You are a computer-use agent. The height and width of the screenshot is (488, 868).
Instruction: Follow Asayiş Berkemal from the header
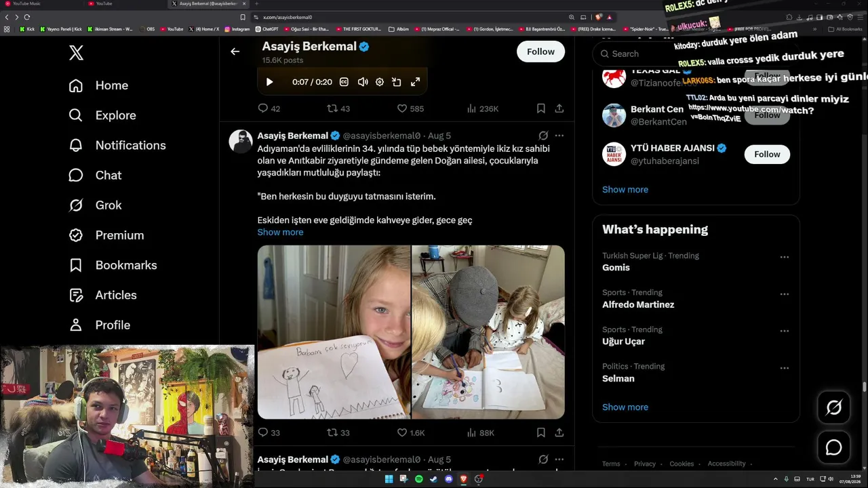coord(540,52)
